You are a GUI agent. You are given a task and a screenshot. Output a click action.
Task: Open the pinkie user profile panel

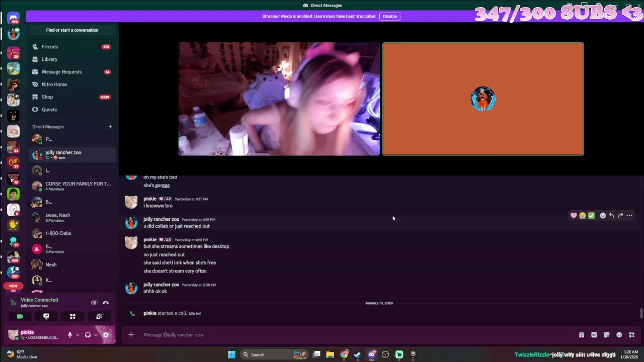tap(34, 335)
